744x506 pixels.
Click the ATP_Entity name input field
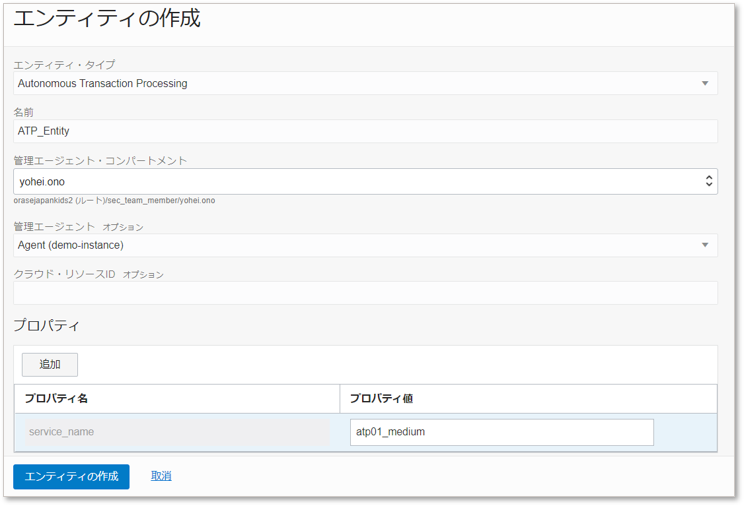point(364,131)
